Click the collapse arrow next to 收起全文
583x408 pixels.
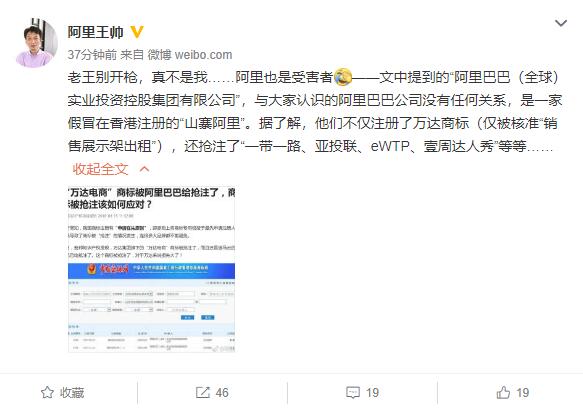click(x=144, y=169)
